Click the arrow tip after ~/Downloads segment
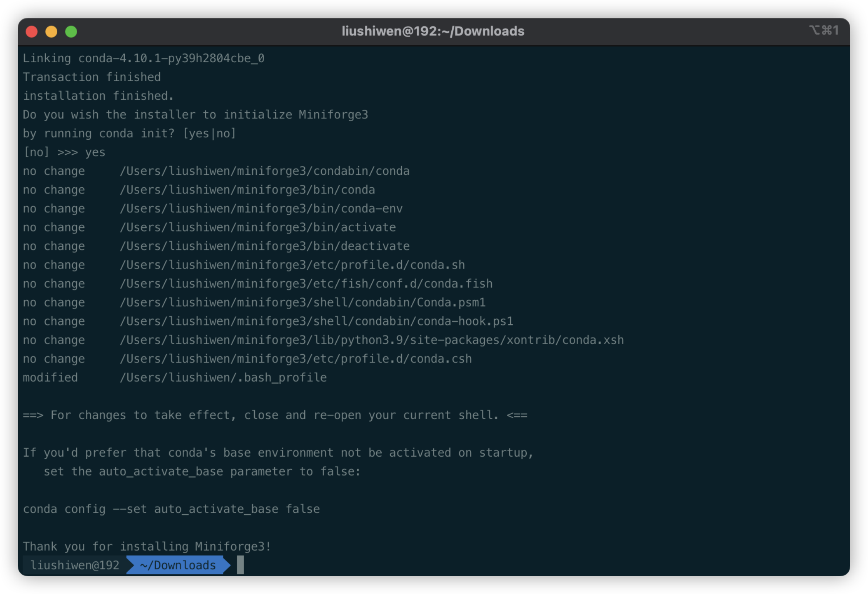Viewport: 868px width, 594px height. click(227, 565)
